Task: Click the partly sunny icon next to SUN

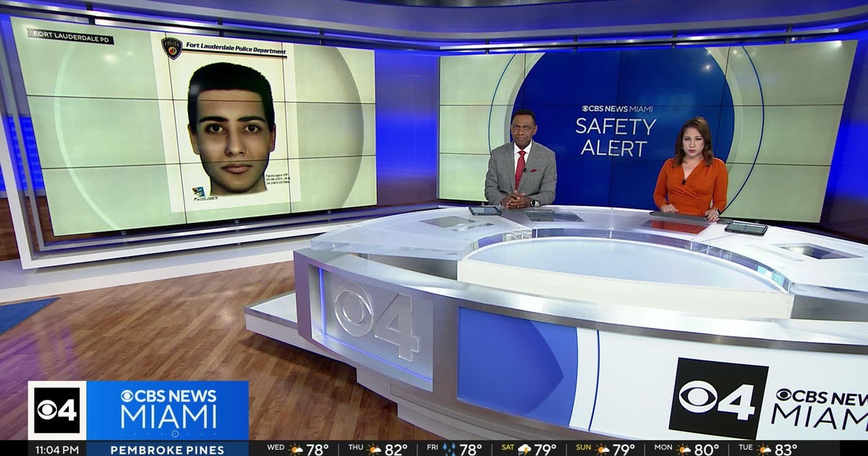Action: point(600,449)
